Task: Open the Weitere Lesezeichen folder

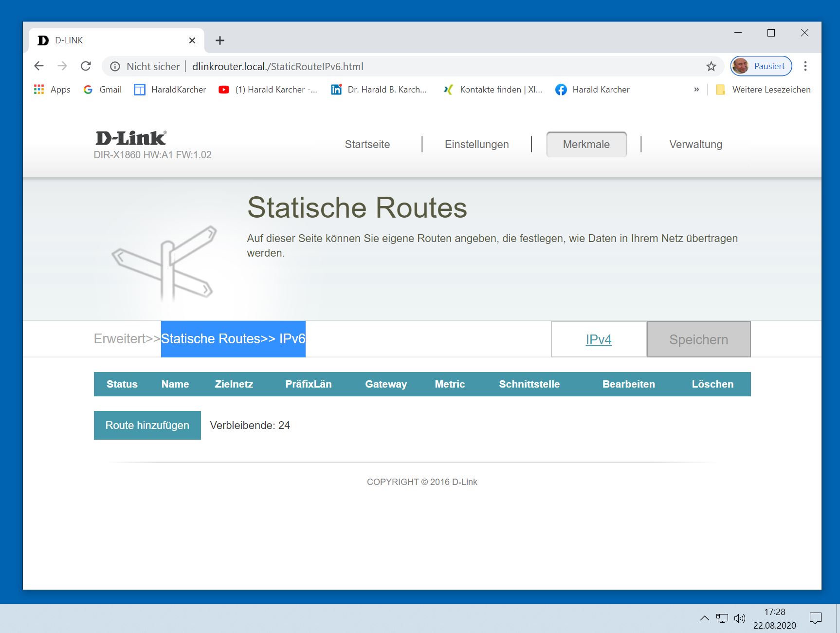Action: click(763, 90)
